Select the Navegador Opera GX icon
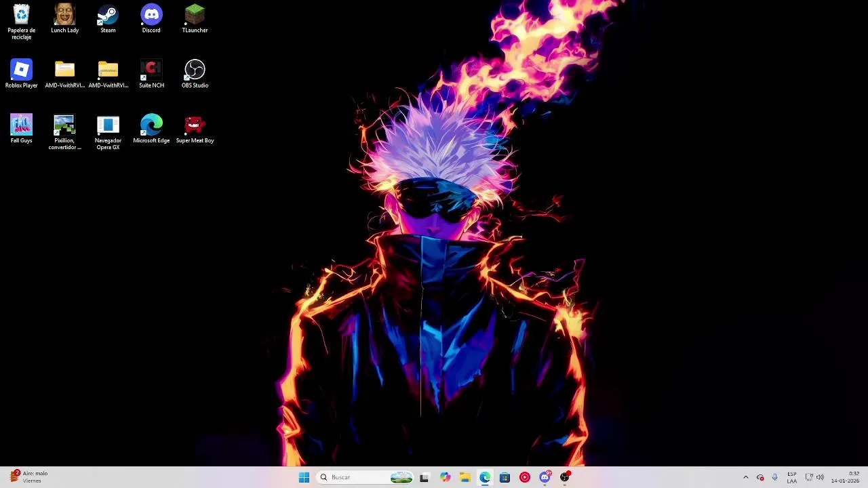 108,132
